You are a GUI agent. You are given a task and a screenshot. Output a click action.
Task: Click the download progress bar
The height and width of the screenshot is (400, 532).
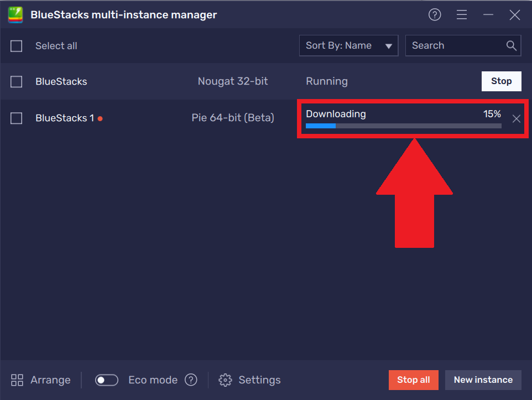pos(404,126)
